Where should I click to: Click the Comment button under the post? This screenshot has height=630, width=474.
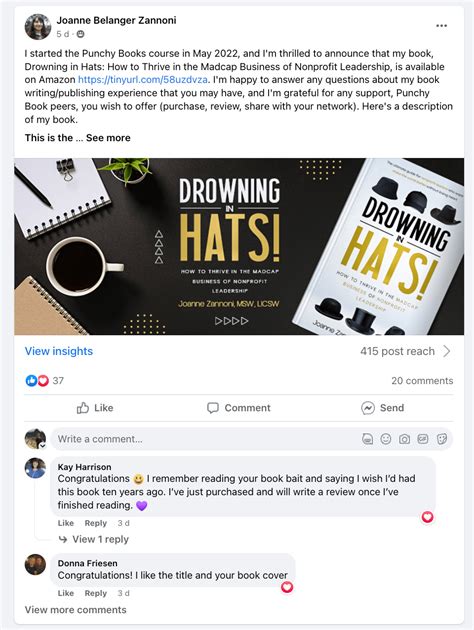[x=239, y=408]
